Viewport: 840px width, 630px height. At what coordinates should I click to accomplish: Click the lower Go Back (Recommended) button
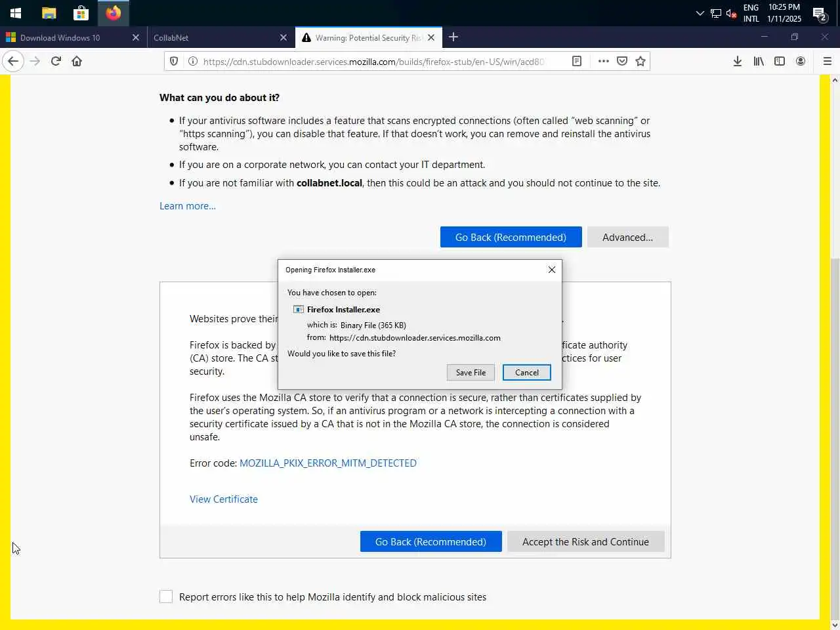(x=430, y=542)
